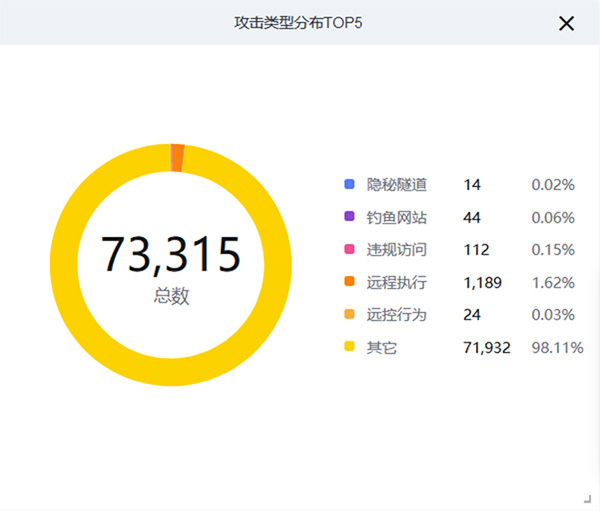Click the 73,315 total number
Image resolution: width=600 pixels, height=511 pixels.
171,255
